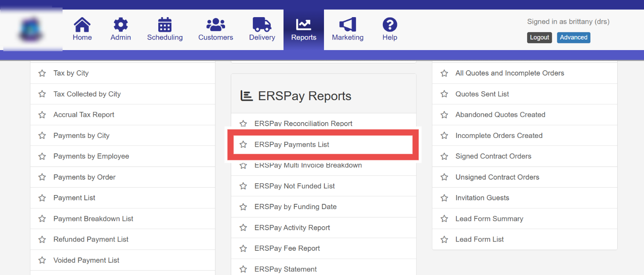The height and width of the screenshot is (275, 644).
Task: Toggle star for ERSPay by Funding Date
Action: pyautogui.click(x=243, y=207)
